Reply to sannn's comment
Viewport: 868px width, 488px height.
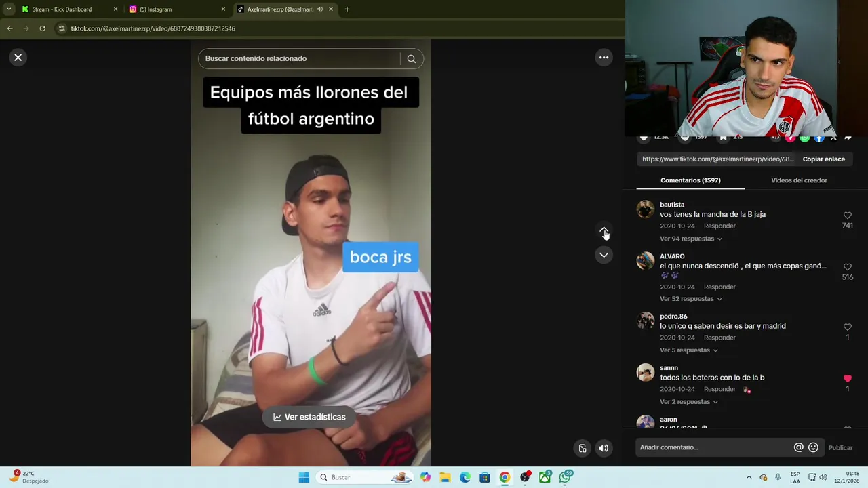pyautogui.click(x=719, y=389)
